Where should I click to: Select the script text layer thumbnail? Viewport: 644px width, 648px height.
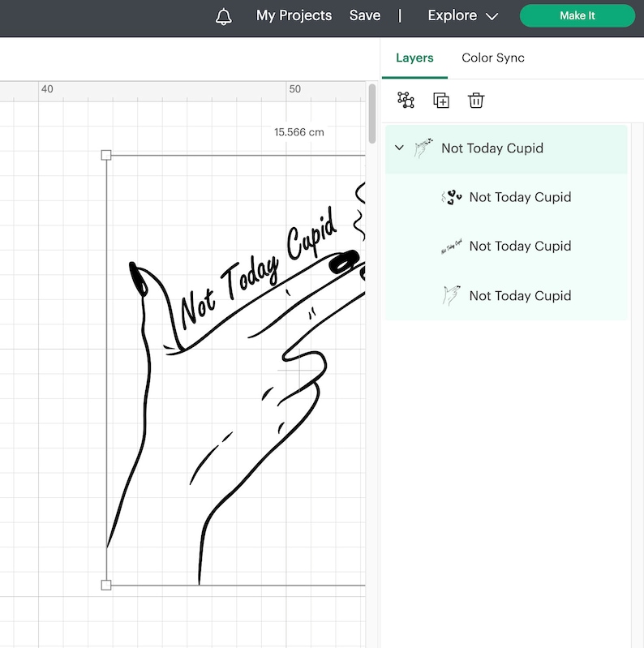point(451,247)
